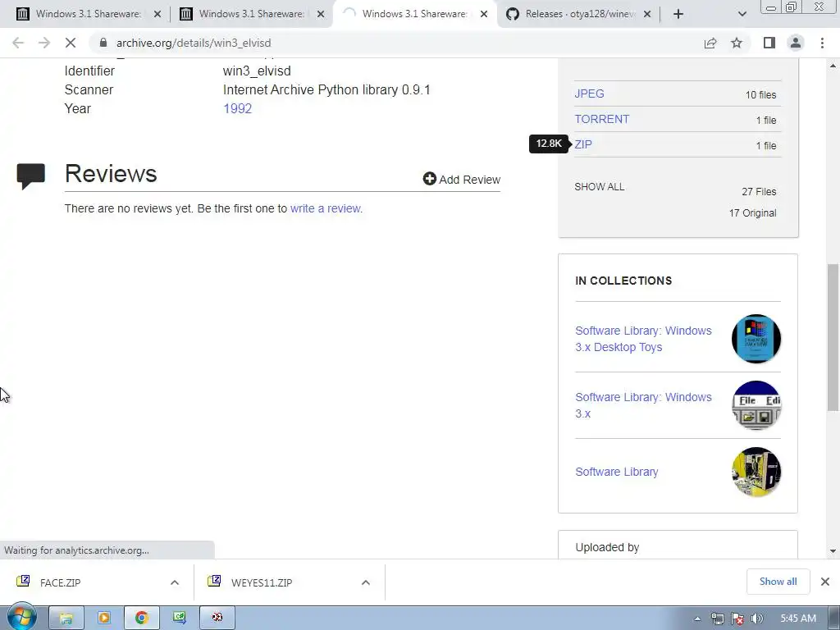
Task: Stop loading the page
Action: click(71, 43)
